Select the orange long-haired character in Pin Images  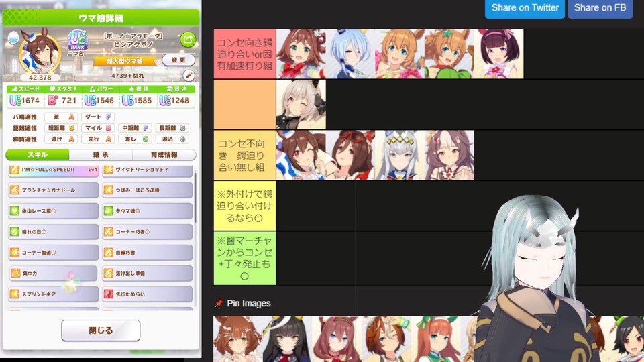click(x=435, y=339)
